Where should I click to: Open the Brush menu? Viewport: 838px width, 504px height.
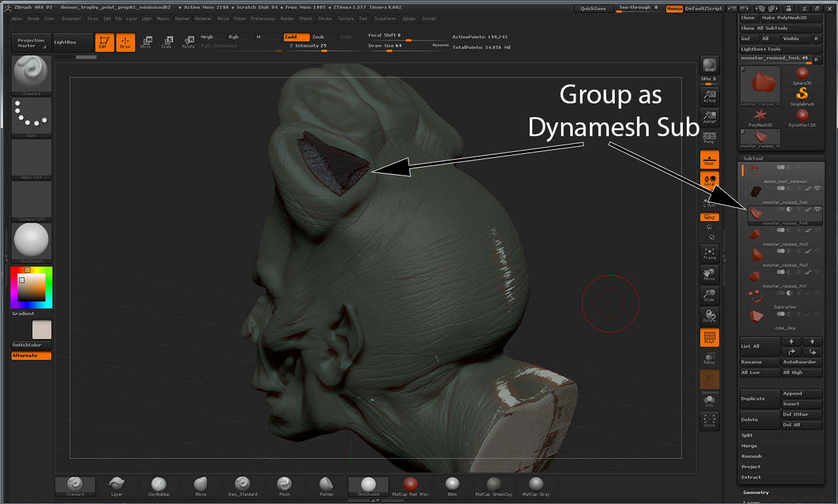click(x=33, y=18)
